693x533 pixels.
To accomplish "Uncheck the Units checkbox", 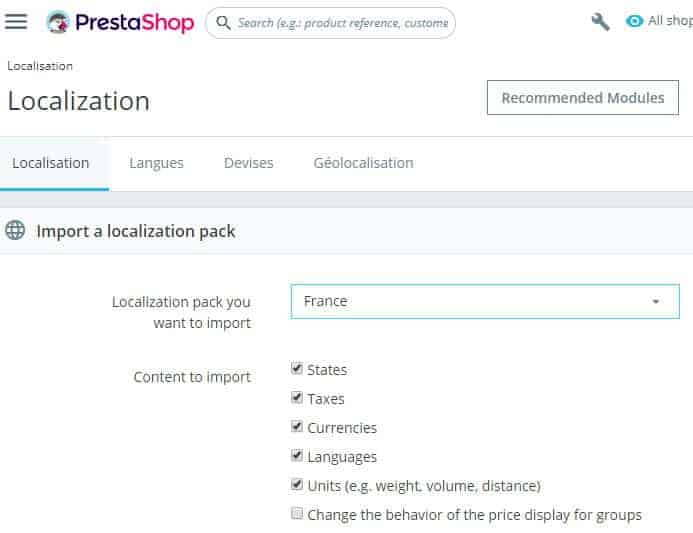I will [x=297, y=484].
